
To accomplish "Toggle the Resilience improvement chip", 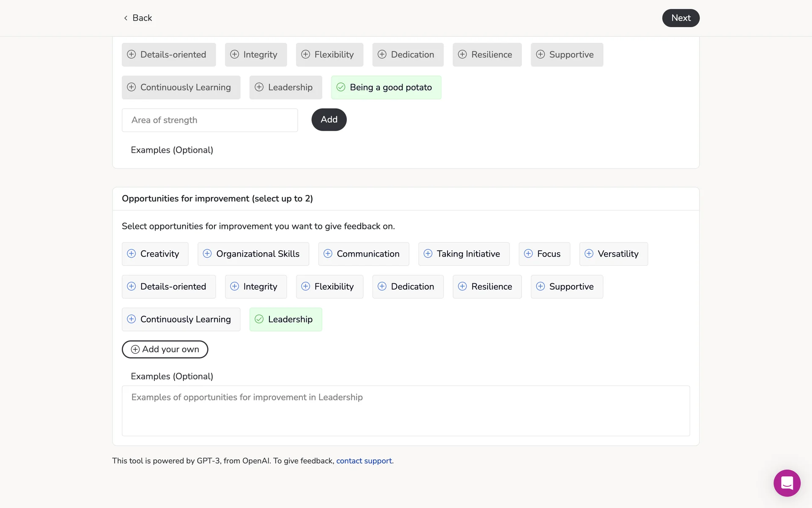I will point(487,287).
